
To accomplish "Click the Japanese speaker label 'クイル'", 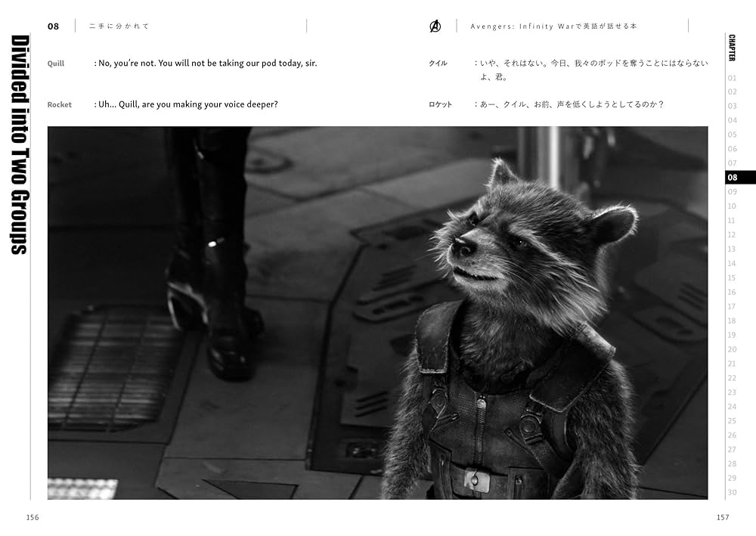I will 438,64.
